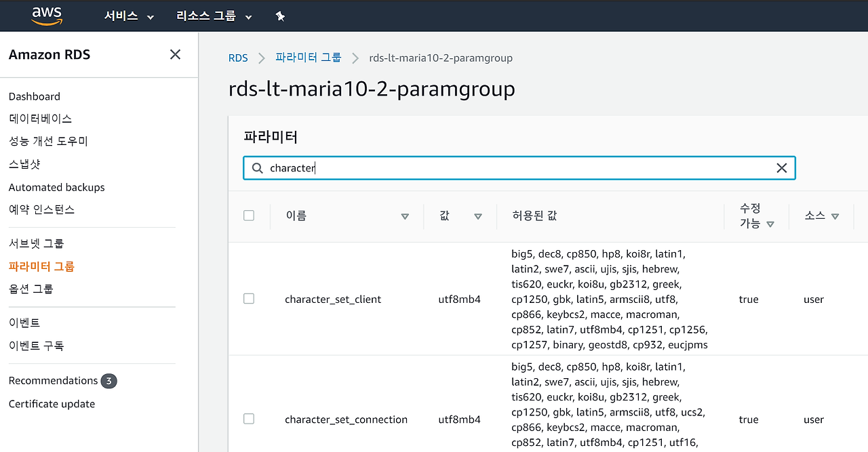Screen dimensions: 868x452
Task: Click the character_set_client parameter name
Action: pyautogui.click(x=333, y=299)
